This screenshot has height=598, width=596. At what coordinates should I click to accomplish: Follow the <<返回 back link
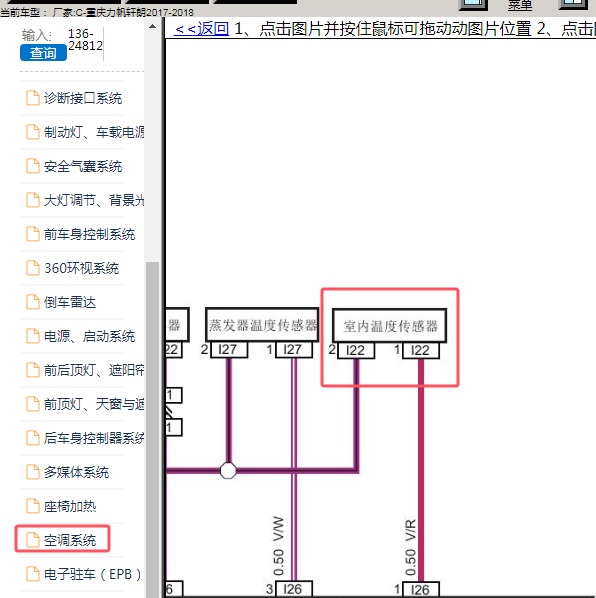click(x=201, y=29)
